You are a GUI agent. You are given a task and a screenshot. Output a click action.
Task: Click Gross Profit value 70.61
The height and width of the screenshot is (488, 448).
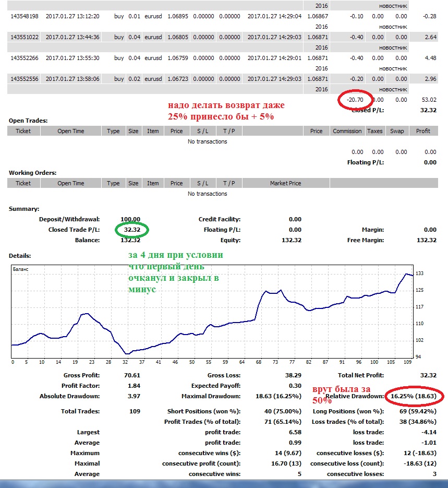pyautogui.click(x=132, y=375)
